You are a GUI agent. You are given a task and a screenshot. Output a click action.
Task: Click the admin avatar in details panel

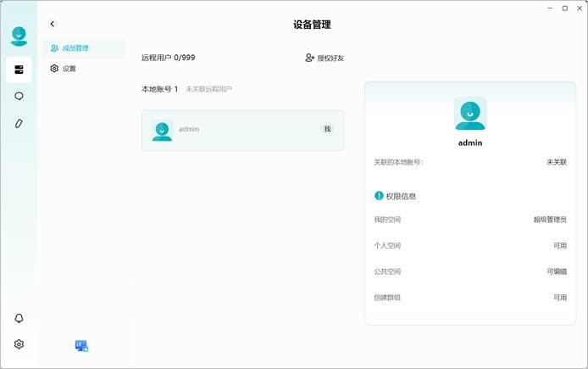470,114
